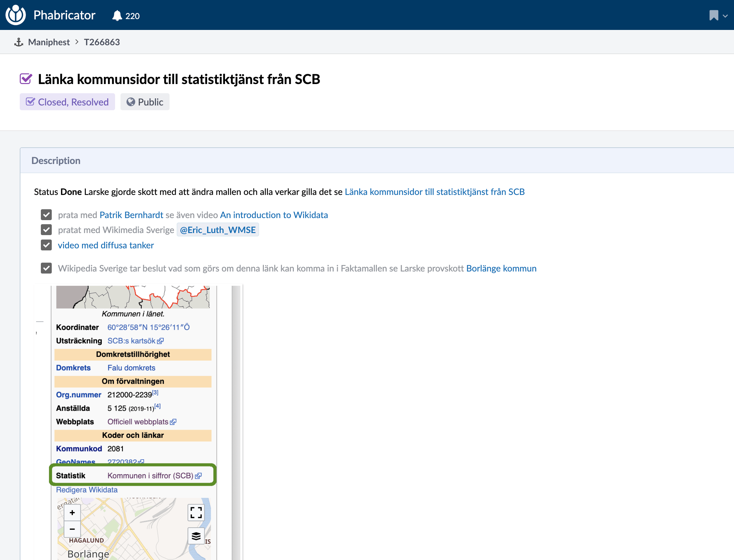Click the bookmark icon in header
Viewport: 734px width, 560px height.
(714, 15)
